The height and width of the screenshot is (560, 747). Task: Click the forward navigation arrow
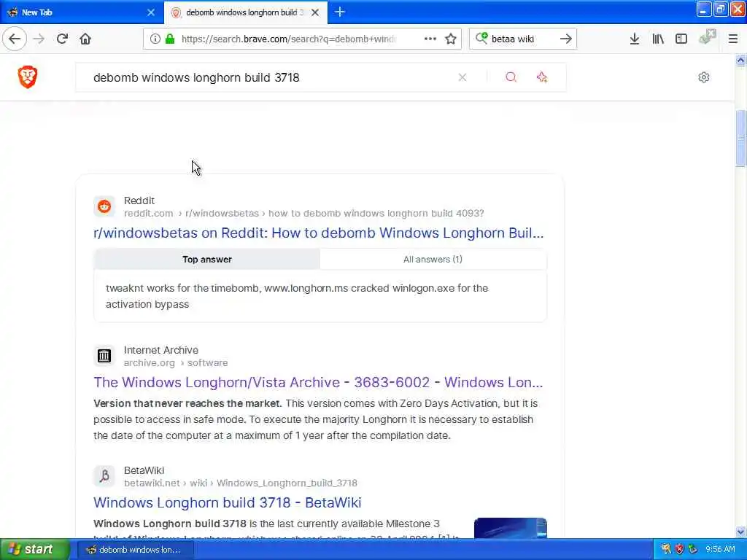pyautogui.click(x=39, y=39)
